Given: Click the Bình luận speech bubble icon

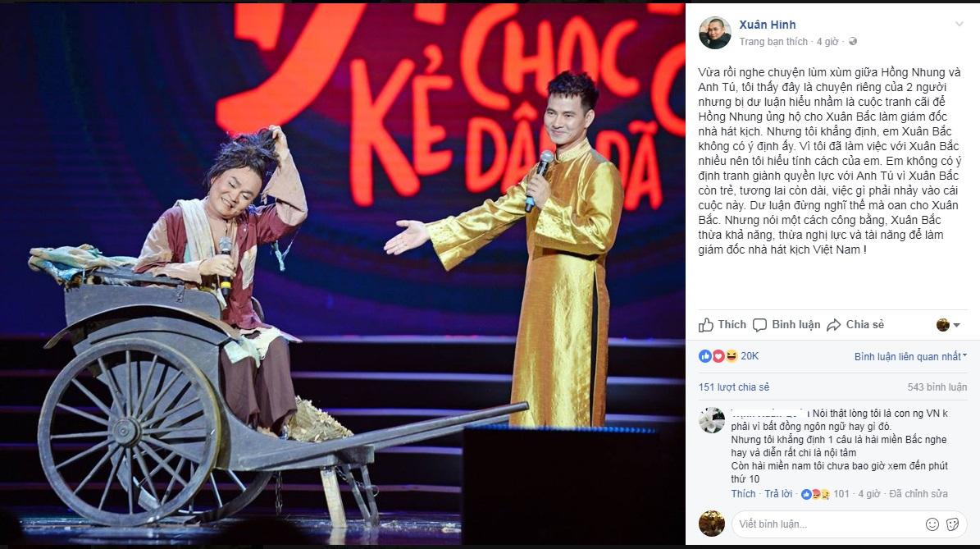Looking at the screenshot, I should pyautogui.click(x=759, y=324).
